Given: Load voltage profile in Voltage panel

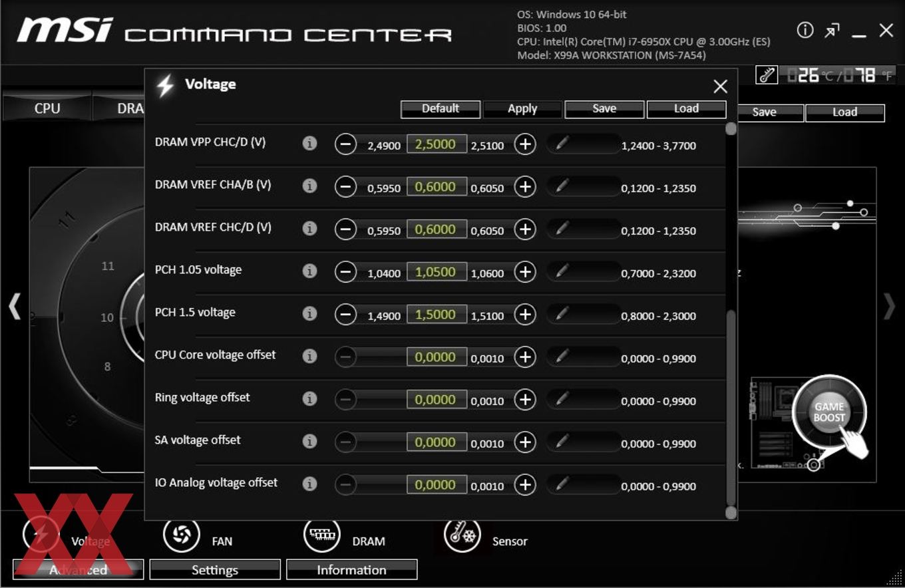Looking at the screenshot, I should point(686,109).
